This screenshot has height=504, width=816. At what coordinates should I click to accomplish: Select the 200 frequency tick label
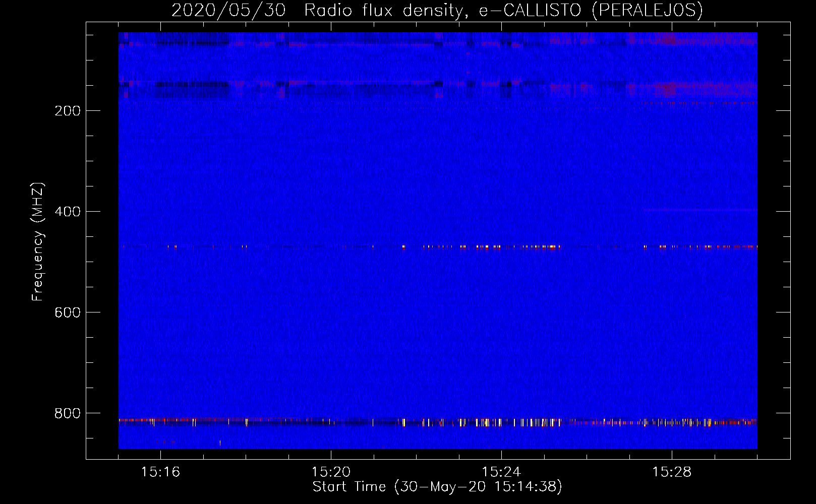click(x=68, y=111)
